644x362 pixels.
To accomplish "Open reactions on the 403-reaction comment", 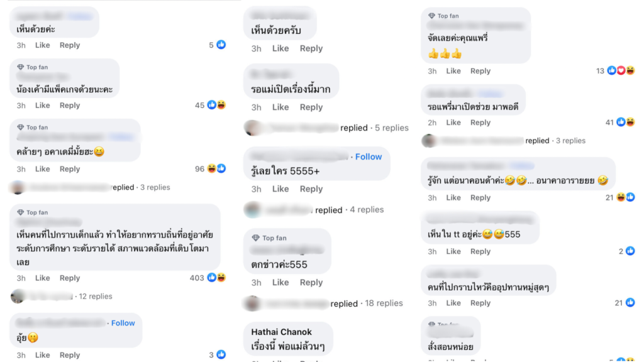I will click(216, 278).
